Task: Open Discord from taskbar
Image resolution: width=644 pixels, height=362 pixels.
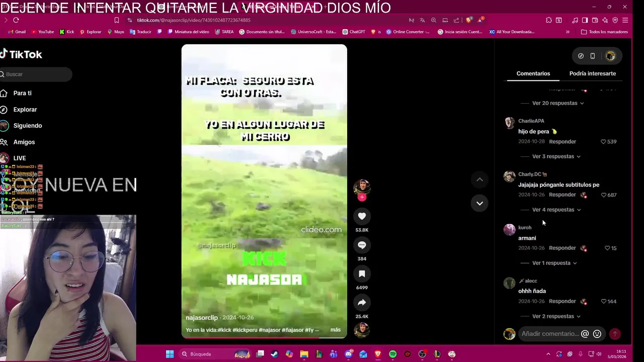Action: point(348,354)
